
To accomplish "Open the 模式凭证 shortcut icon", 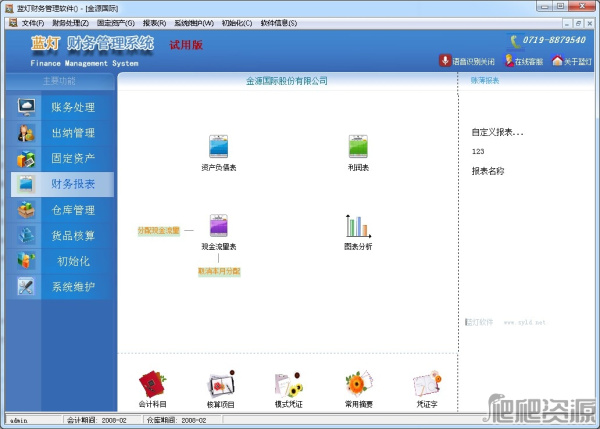I will click(289, 384).
